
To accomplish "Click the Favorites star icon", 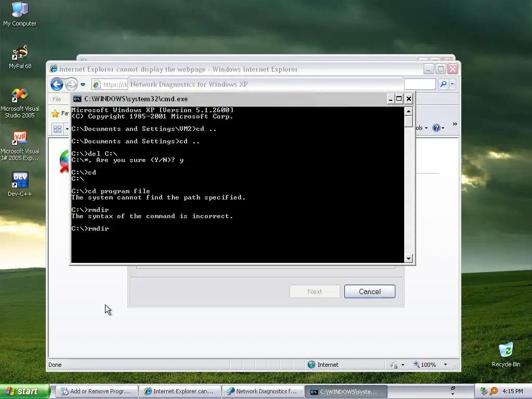I will coord(55,113).
